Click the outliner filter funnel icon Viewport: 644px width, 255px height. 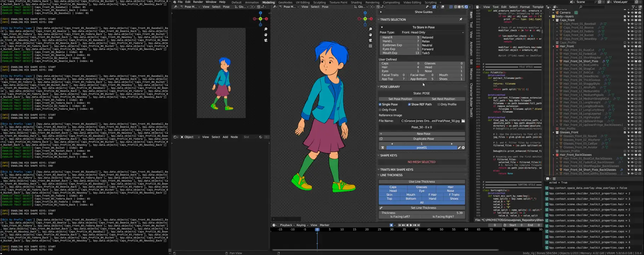[x=633, y=7]
